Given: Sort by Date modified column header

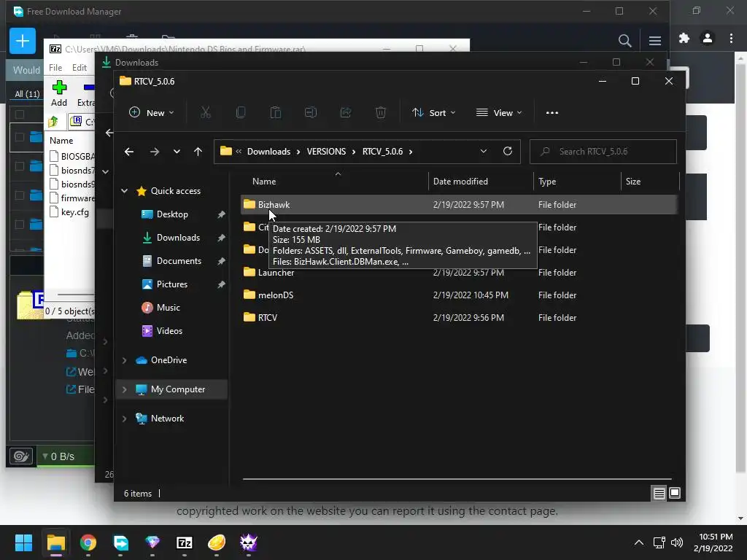Looking at the screenshot, I should point(481,182).
